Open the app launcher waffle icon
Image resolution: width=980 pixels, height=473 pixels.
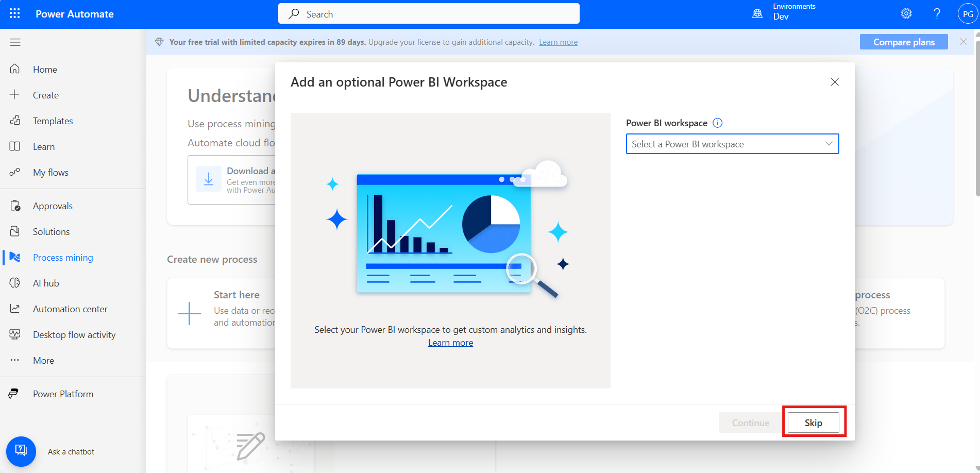pyautogui.click(x=14, y=14)
